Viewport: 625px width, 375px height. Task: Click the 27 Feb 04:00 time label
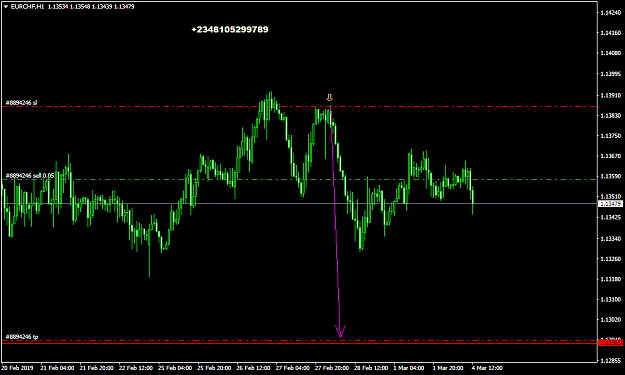tap(293, 368)
